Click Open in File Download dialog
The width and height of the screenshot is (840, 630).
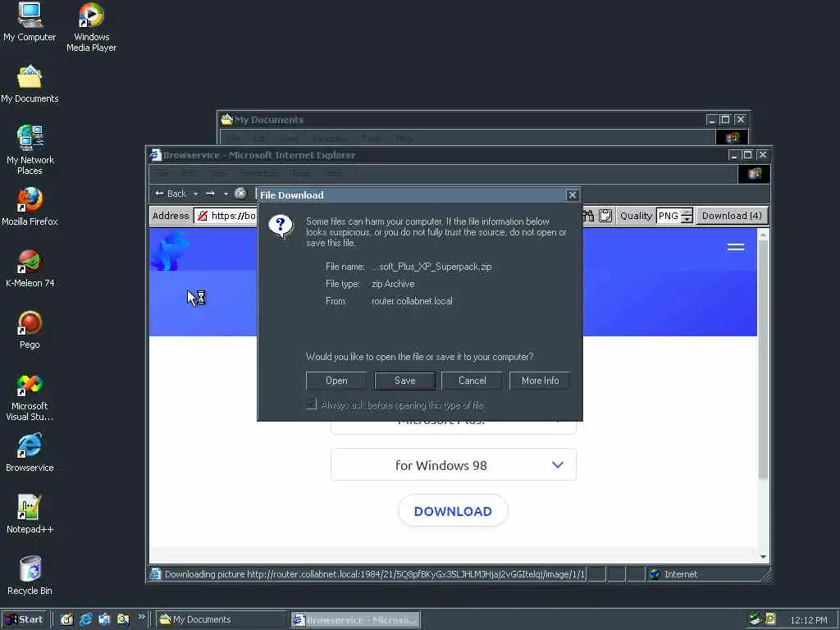pyautogui.click(x=336, y=381)
